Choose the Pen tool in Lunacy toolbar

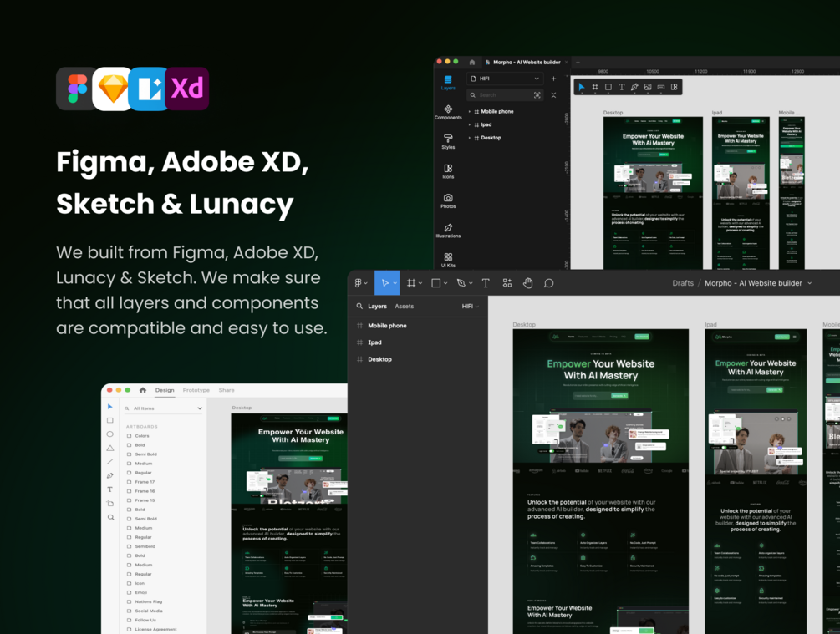pos(634,87)
